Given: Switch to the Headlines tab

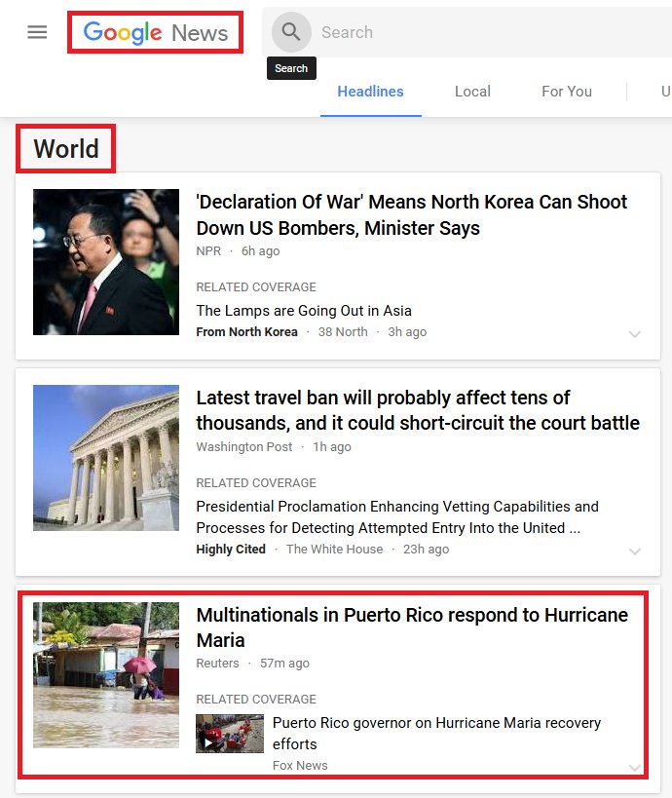Looking at the screenshot, I should (370, 91).
